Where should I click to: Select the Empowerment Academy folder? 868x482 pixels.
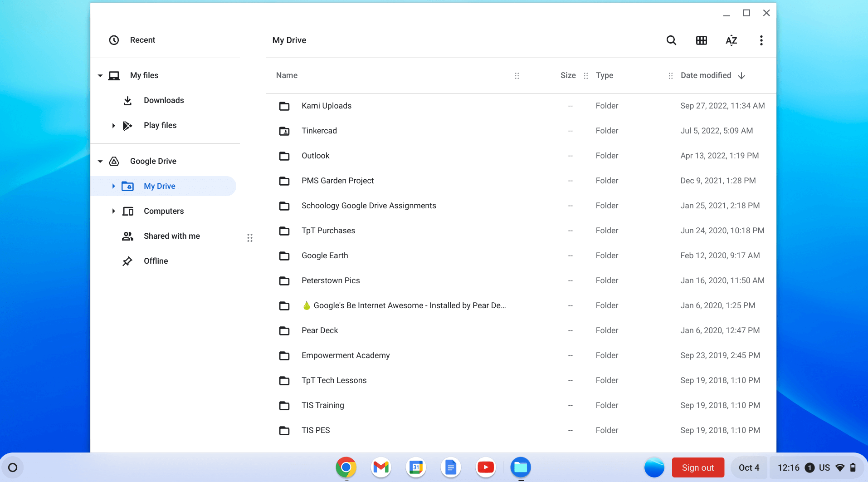521,355
